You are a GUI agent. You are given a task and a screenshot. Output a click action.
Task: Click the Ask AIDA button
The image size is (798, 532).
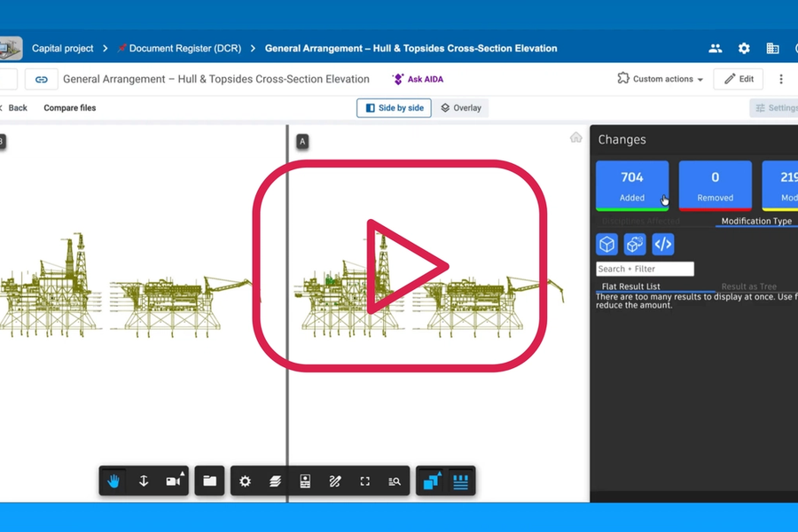coord(418,79)
